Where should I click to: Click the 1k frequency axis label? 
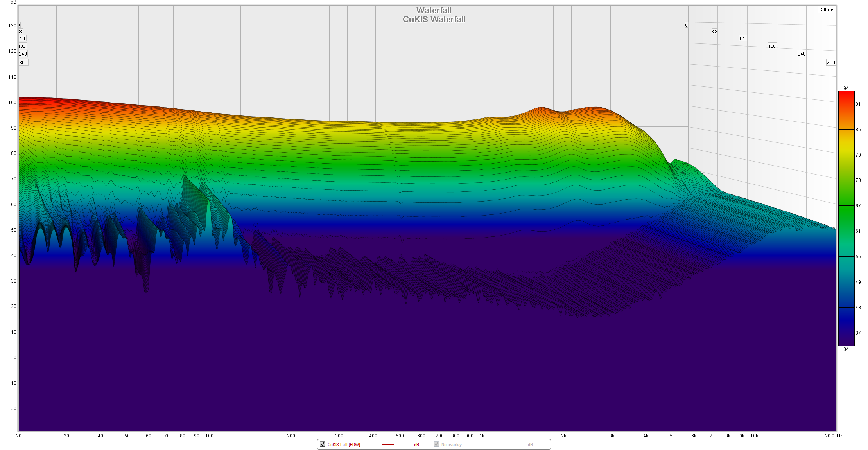[482, 436]
